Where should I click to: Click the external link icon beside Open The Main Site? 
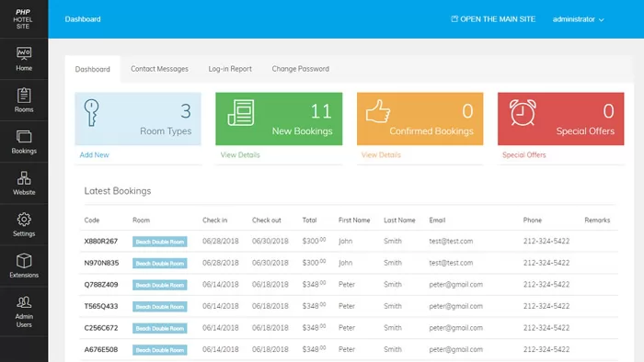[454, 19]
